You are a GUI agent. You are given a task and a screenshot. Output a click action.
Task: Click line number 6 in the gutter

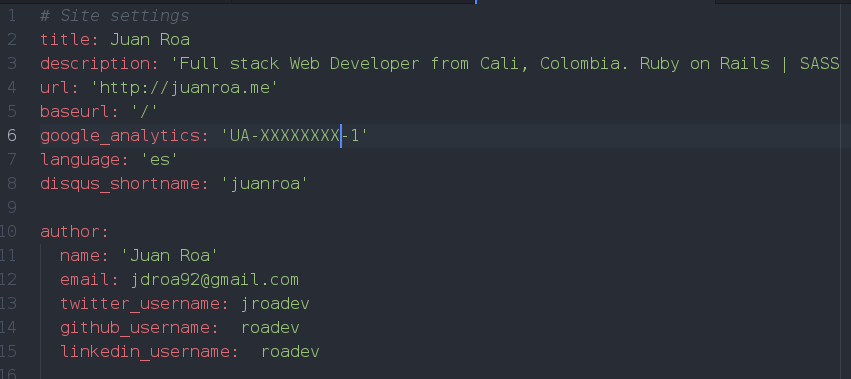pos(11,136)
